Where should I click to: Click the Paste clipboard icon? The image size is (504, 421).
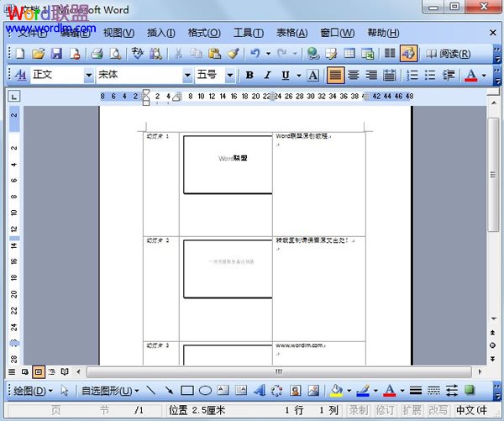(214, 54)
